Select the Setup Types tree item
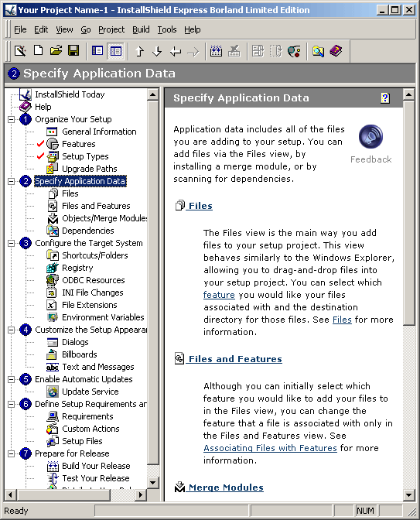The width and height of the screenshot is (420, 520). tap(85, 156)
